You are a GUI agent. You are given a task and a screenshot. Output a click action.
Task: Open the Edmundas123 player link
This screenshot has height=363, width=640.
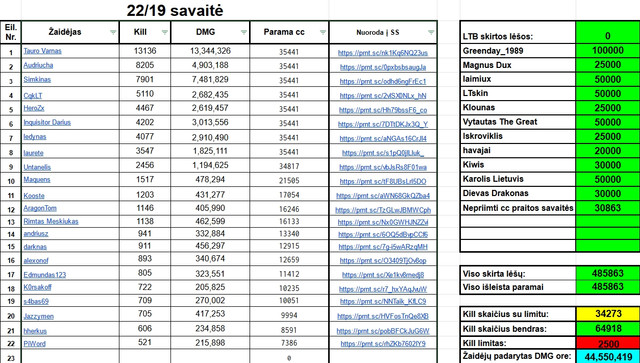click(x=44, y=275)
